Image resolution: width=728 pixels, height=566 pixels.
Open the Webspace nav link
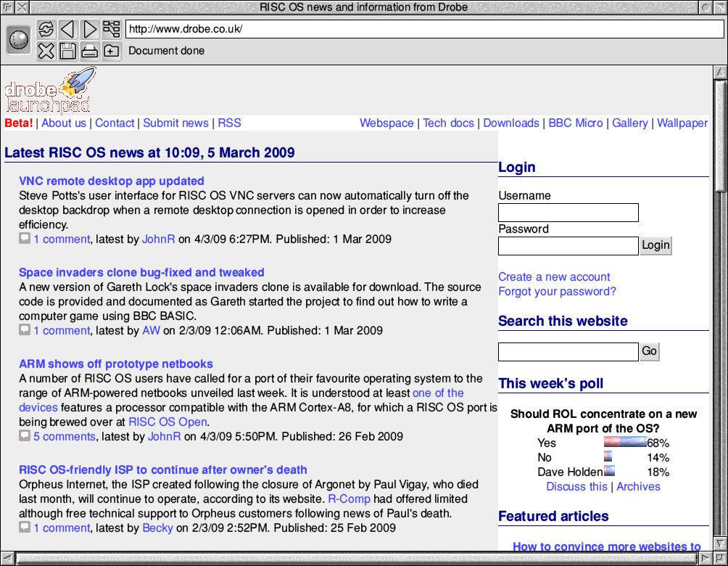tap(386, 123)
